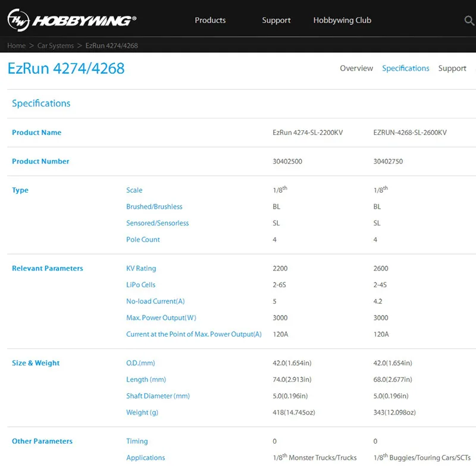Image resolution: width=476 pixels, height=471 pixels.
Task: Click the KV Rating label
Action: pos(141,269)
